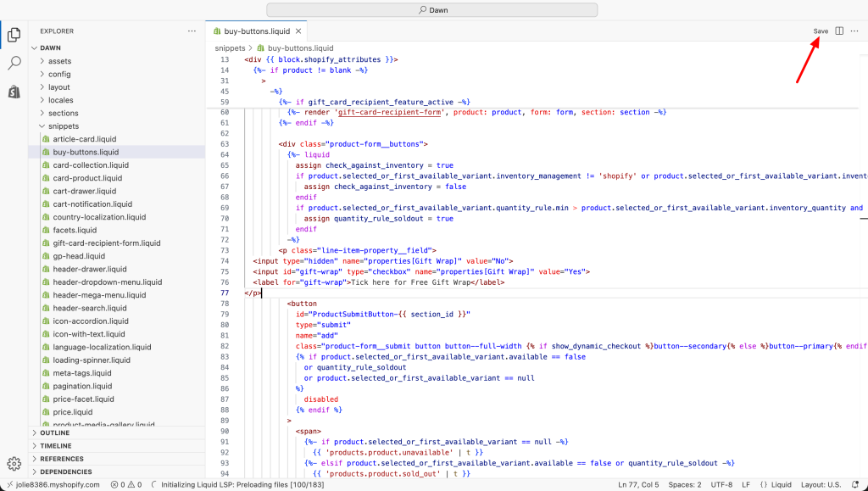The image size is (868, 491).
Task: Click the split editor layout icon
Action: 839,31
